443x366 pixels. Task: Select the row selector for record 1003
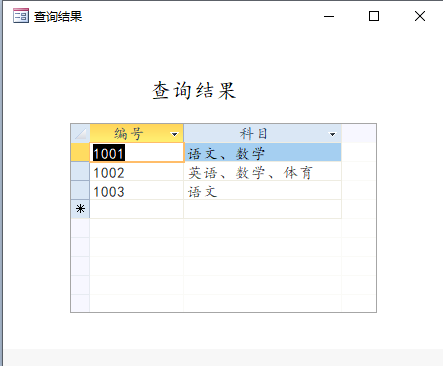pos(80,191)
